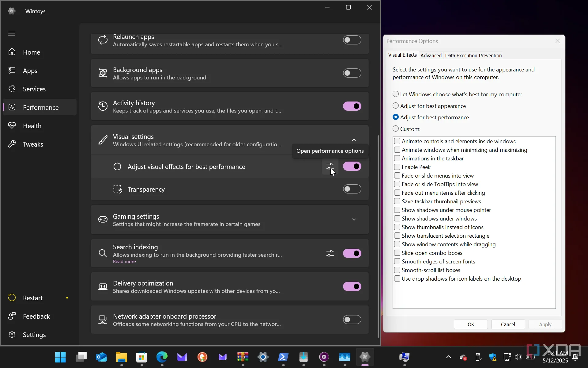This screenshot has height=368, width=588.
Task: Open Microsoft Edge from the taskbar
Action: (x=162, y=357)
